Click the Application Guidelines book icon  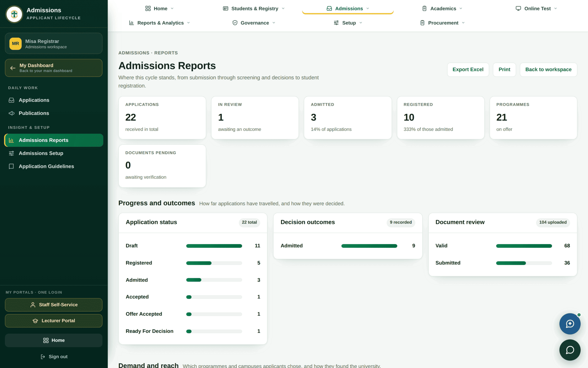(x=11, y=166)
